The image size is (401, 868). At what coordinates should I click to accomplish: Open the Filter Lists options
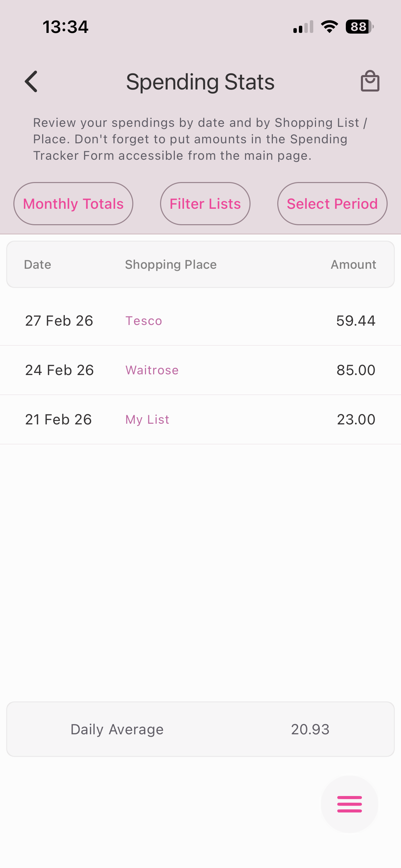coord(205,204)
